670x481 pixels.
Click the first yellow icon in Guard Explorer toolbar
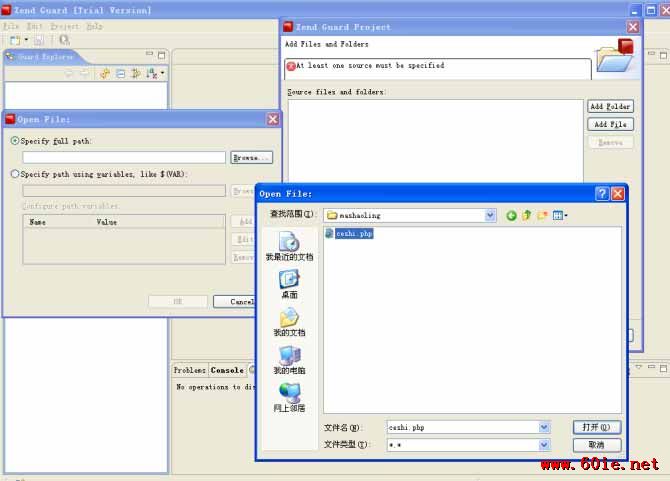(105, 73)
